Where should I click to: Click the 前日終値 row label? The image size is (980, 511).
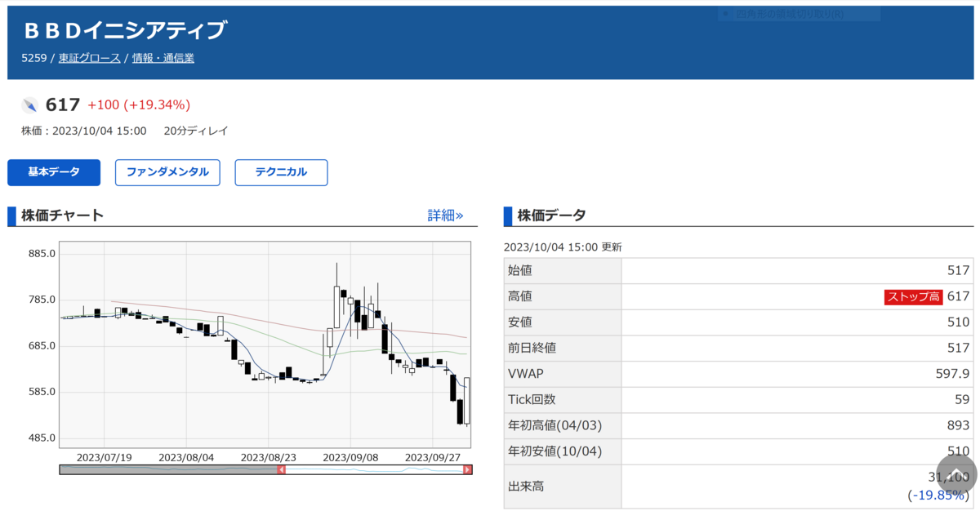coord(532,348)
